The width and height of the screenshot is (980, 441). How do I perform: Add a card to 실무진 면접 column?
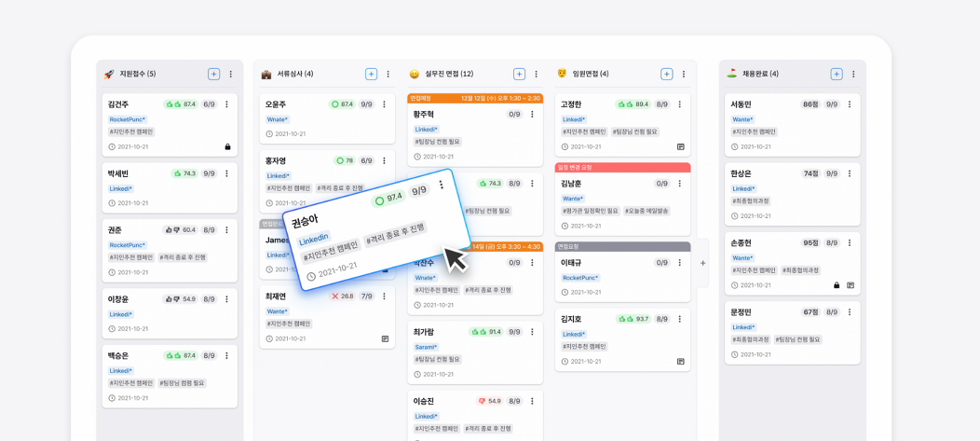520,74
